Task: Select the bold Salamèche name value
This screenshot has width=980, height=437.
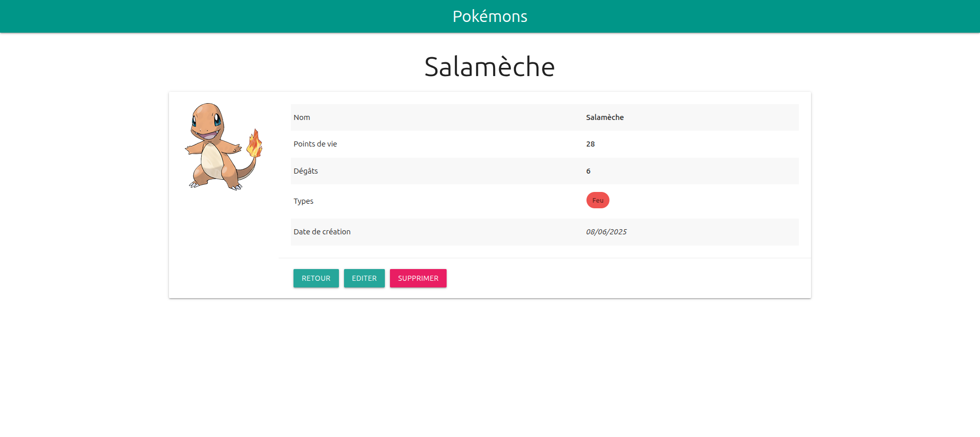Action: pyautogui.click(x=605, y=117)
